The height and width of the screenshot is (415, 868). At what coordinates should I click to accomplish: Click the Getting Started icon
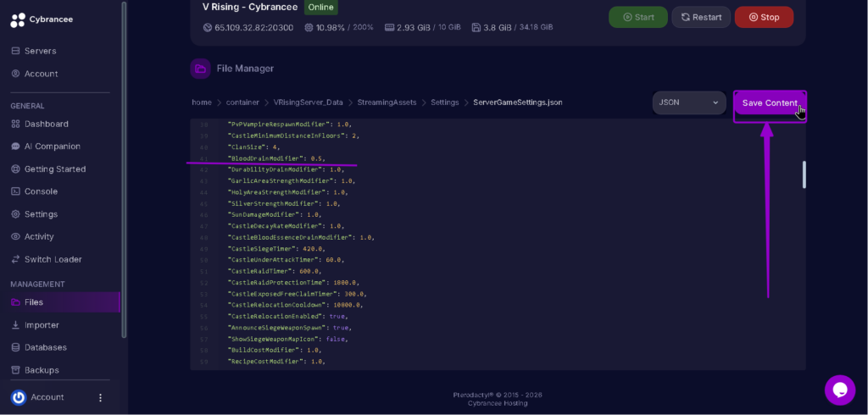coord(15,169)
